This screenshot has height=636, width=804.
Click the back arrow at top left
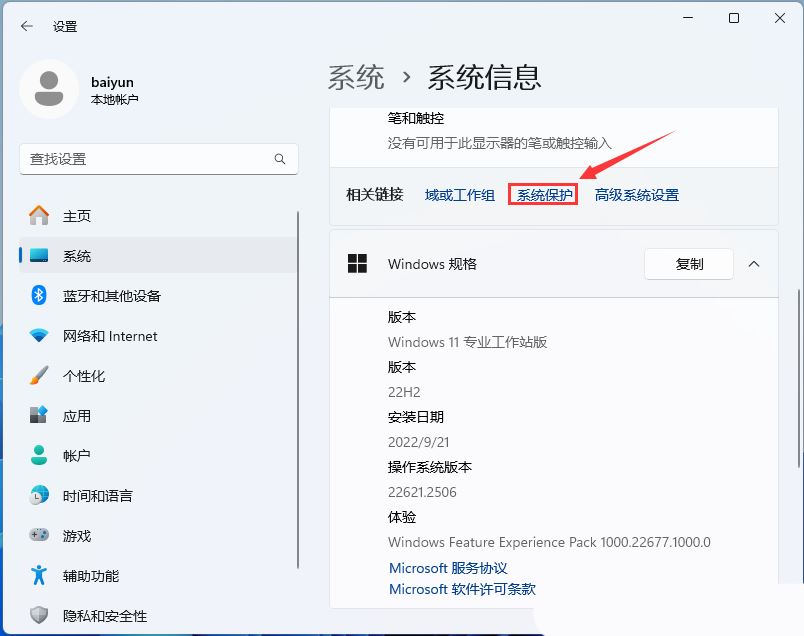pyautogui.click(x=27, y=27)
